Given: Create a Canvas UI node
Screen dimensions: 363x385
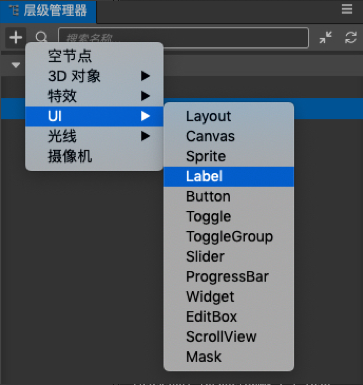Looking at the screenshot, I should [229, 136].
